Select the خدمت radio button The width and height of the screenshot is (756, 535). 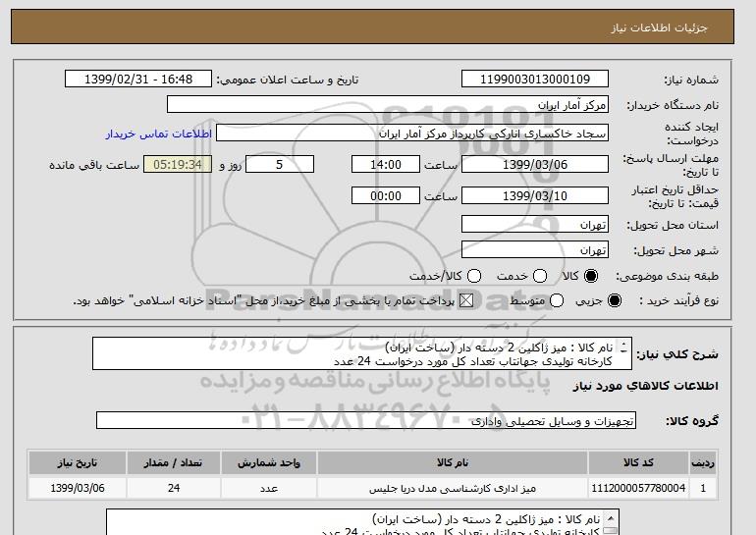point(540,276)
